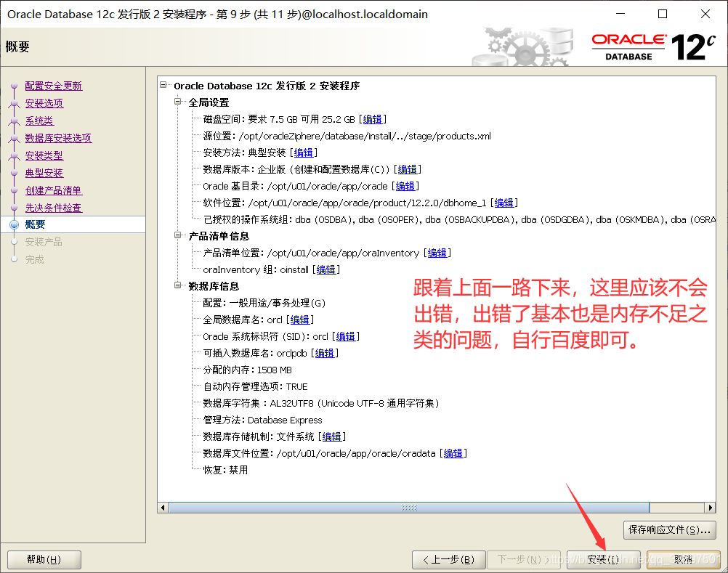Edit the 数据库文件位置 path
Screen dimensions: 728x573
tap(453, 454)
